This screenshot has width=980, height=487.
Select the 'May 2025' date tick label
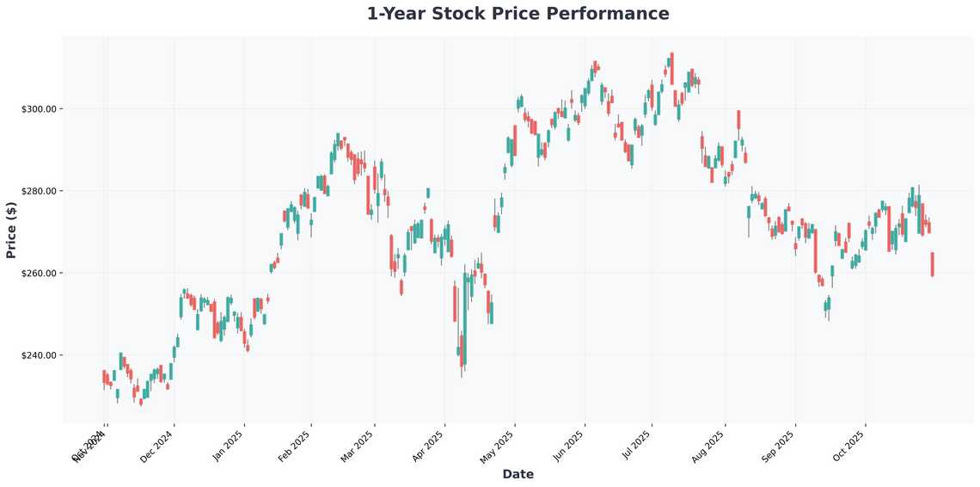tap(499, 446)
